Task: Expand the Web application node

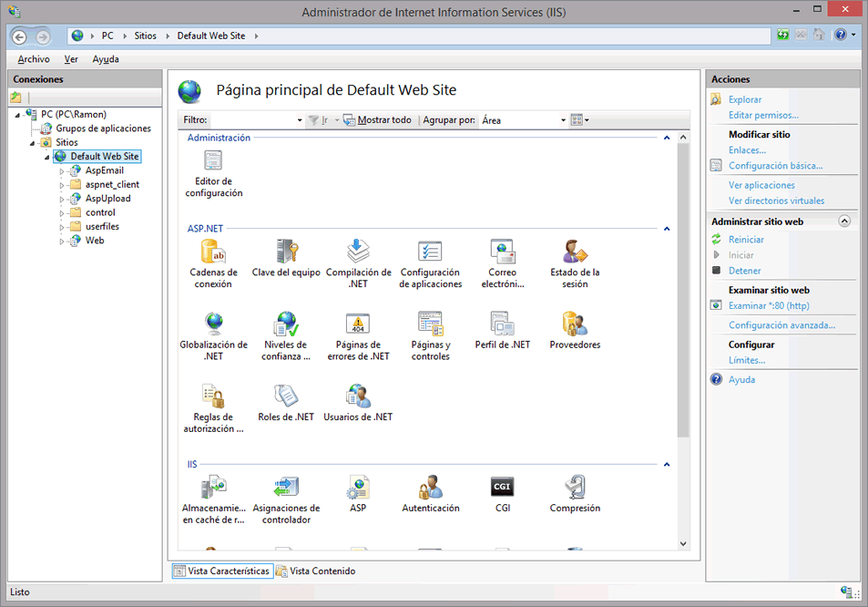Action: [62, 241]
